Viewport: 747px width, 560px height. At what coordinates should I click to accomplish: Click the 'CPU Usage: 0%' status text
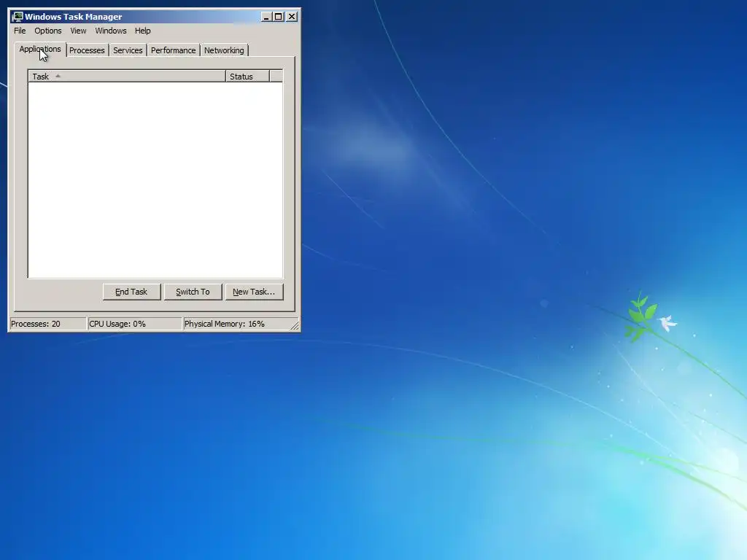[x=117, y=324]
